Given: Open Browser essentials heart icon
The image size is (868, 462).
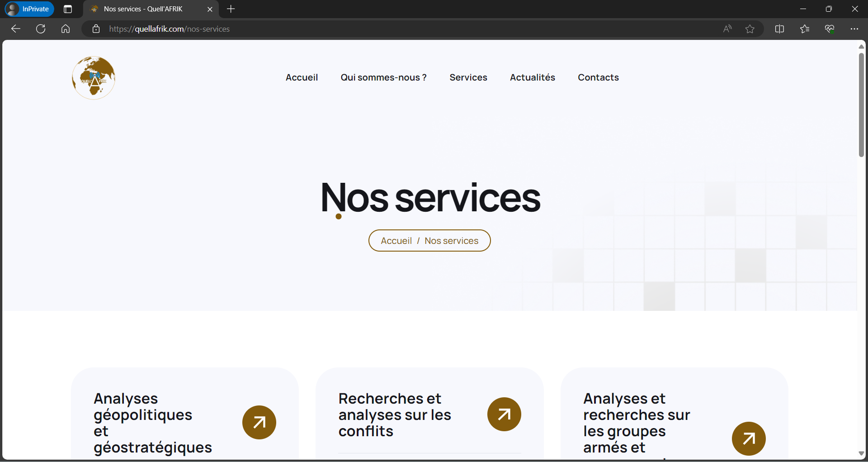Looking at the screenshot, I should click(829, 29).
